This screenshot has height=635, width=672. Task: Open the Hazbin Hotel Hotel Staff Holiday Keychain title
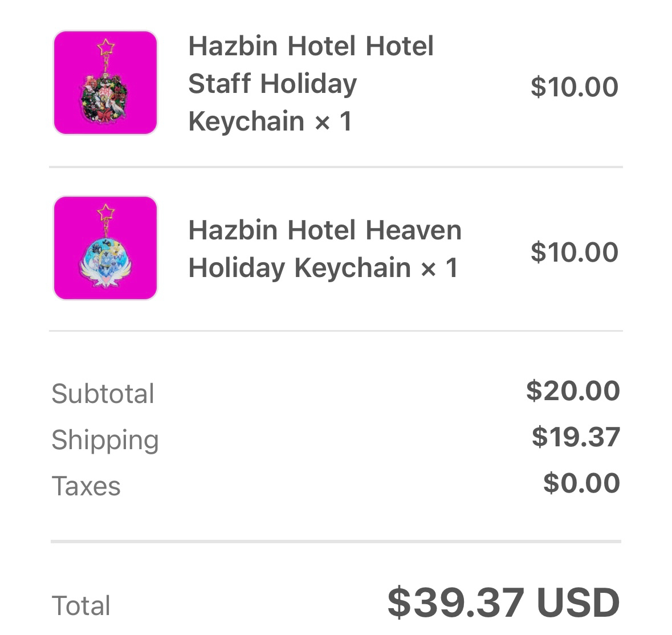(x=311, y=83)
